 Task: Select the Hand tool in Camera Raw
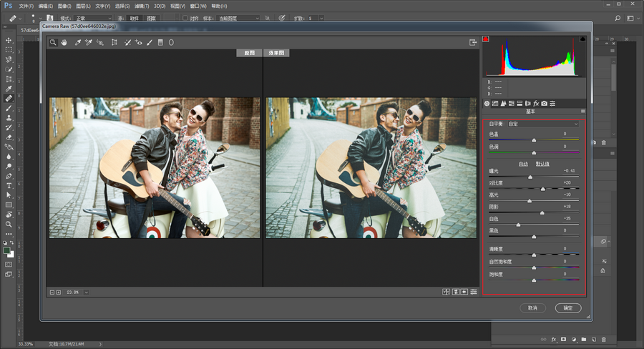64,43
